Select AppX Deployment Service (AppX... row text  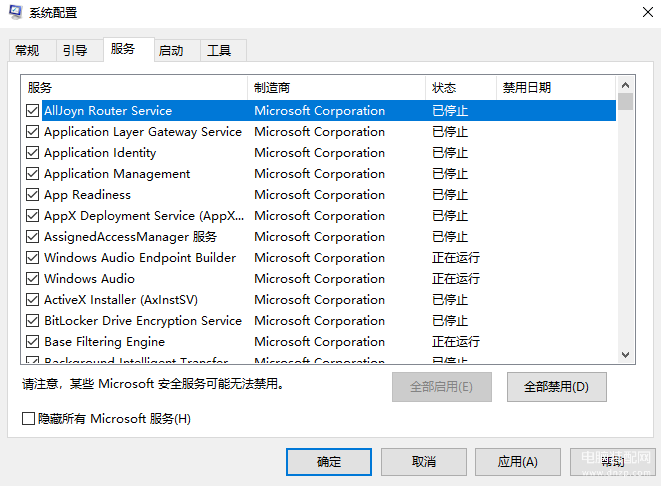point(144,216)
